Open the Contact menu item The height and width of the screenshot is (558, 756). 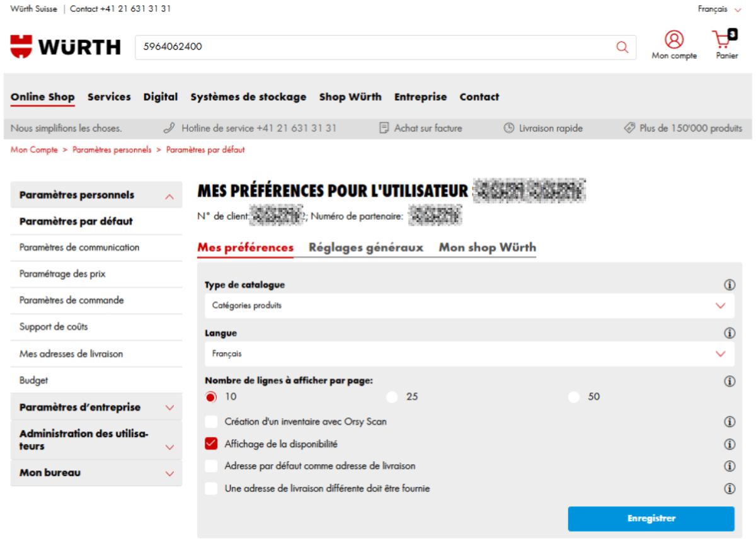479,97
